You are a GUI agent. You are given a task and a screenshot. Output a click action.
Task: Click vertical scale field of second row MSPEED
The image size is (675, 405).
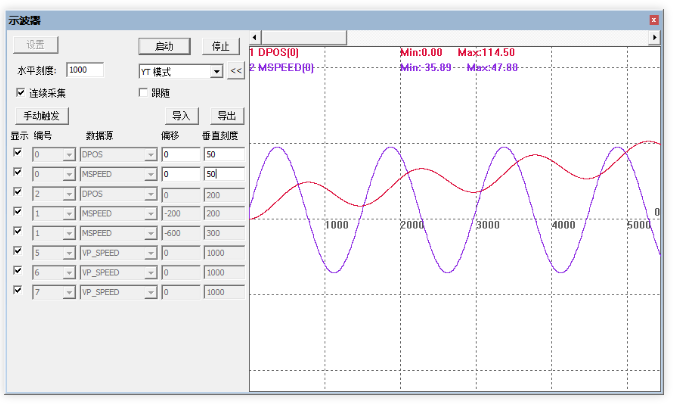224,174
